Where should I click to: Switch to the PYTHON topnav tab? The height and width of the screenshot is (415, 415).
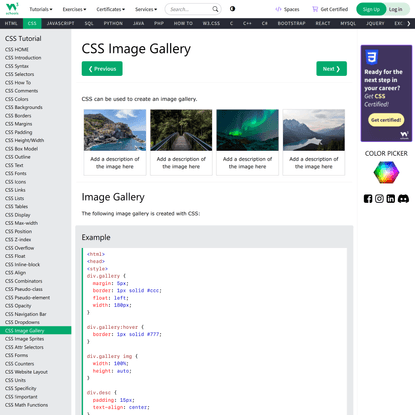[113, 23]
